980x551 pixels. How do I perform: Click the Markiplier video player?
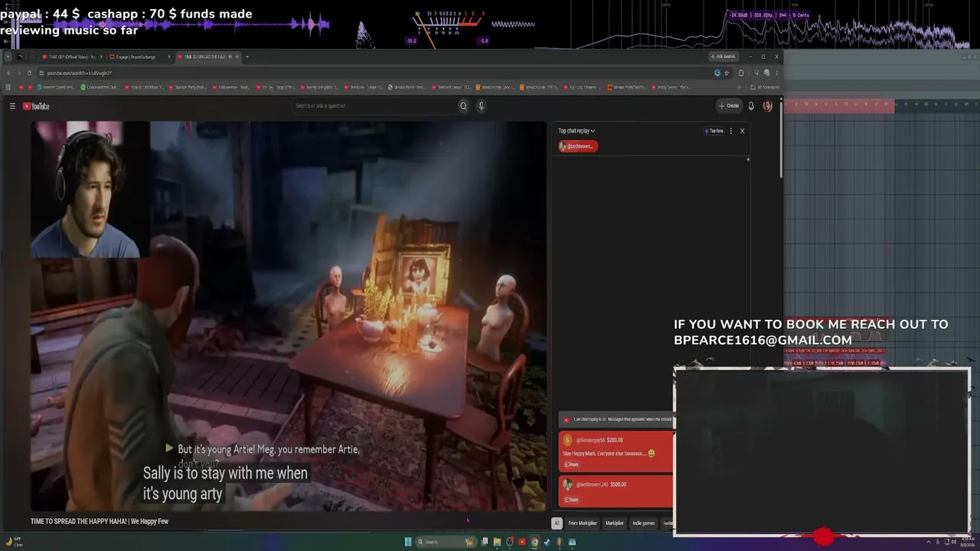(289, 315)
